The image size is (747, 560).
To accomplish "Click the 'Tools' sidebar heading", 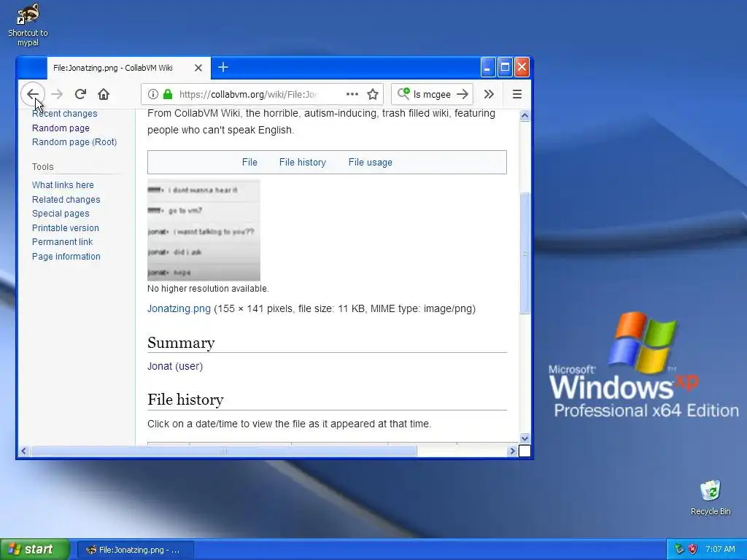I will (43, 167).
